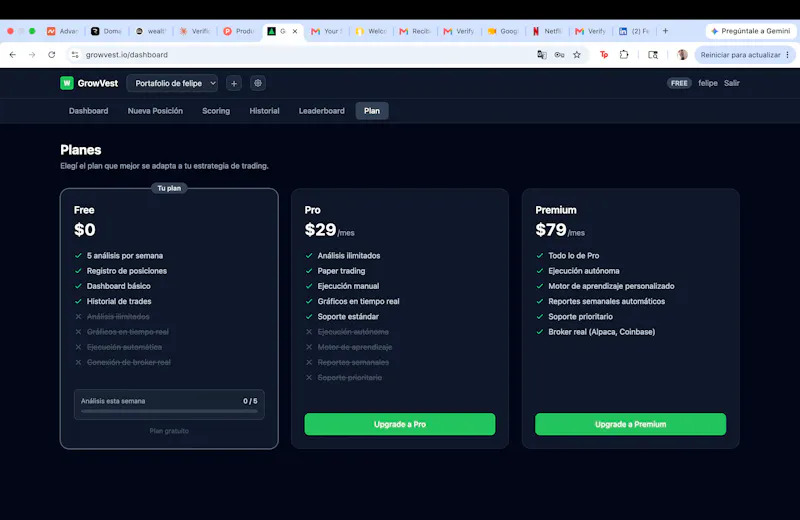Click the $29 Pro price
800x520 pixels.
click(320, 230)
